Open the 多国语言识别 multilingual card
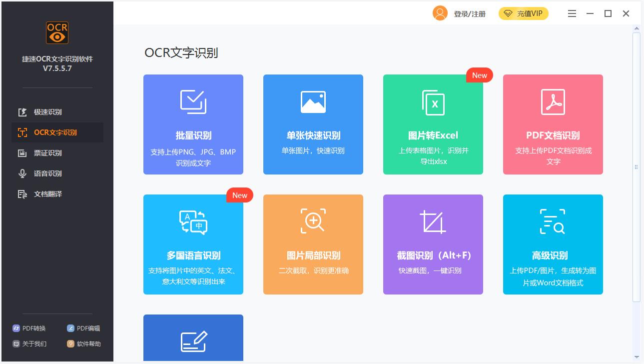The width and height of the screenshot is (644, 364). click(x=193, y=244)
